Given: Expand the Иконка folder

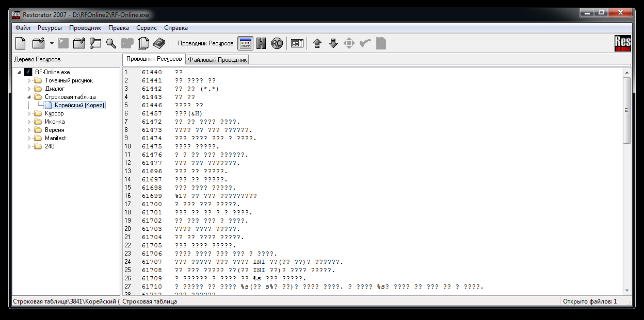Looking at the screenshot, I should pyautogui.click(x=29, y=122).
